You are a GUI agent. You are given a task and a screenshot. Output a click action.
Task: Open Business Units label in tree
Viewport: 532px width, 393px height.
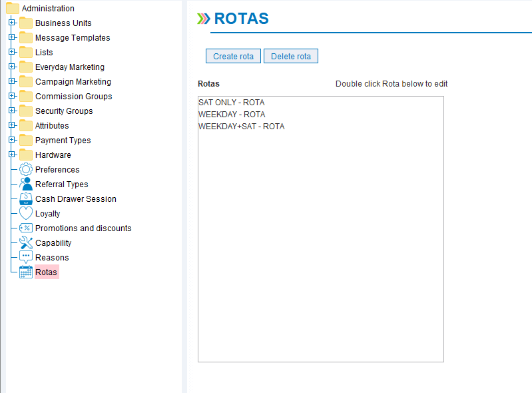(x=63, y=23)
